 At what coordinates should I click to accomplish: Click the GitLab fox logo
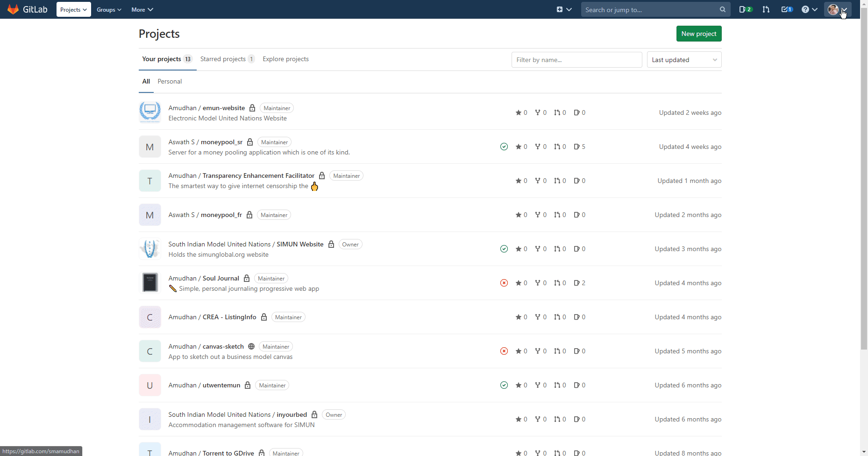(x=13, y=9)
